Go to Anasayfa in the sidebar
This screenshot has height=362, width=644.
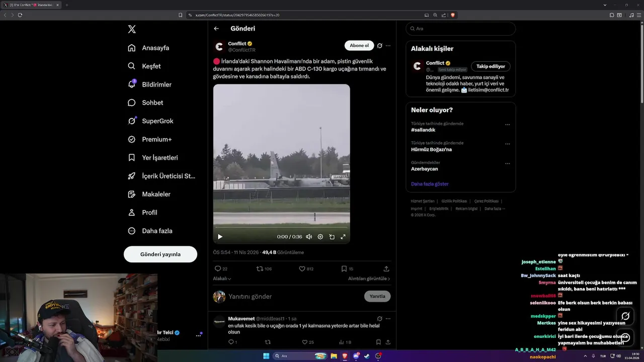[148, 48]
